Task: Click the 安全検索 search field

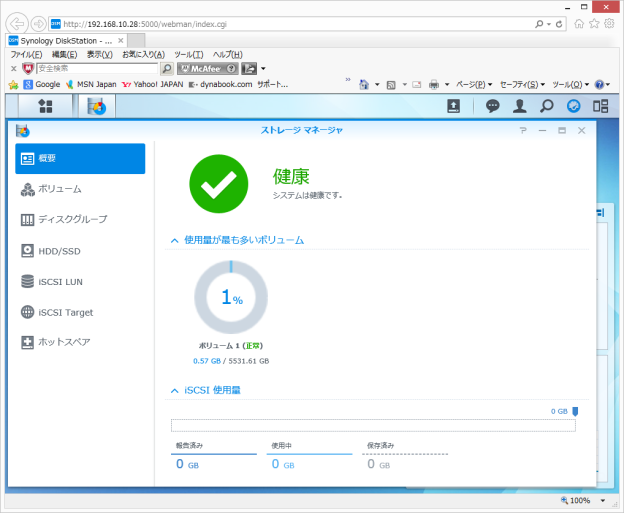Action: point(97,68)
